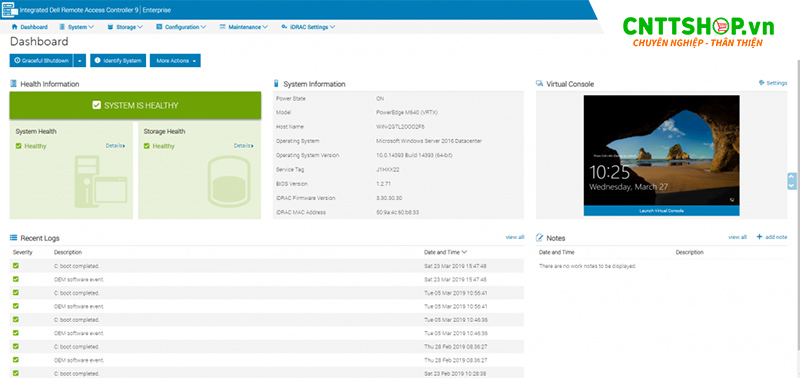
Task: Click the Recent Logs Description column header
Action: point(68,252)
